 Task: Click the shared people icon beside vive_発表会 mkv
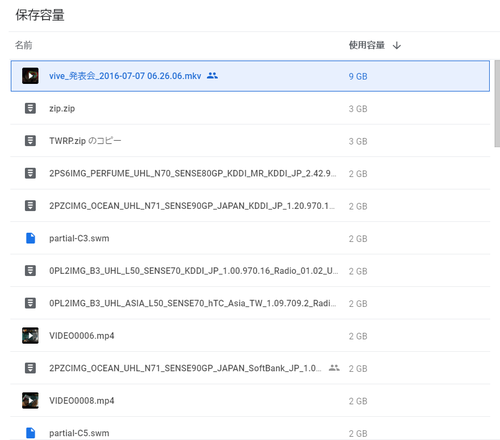coord(212,76)
